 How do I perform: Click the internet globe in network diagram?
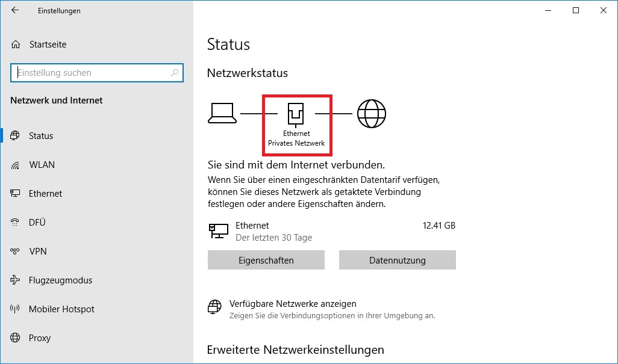pos(371,113)
